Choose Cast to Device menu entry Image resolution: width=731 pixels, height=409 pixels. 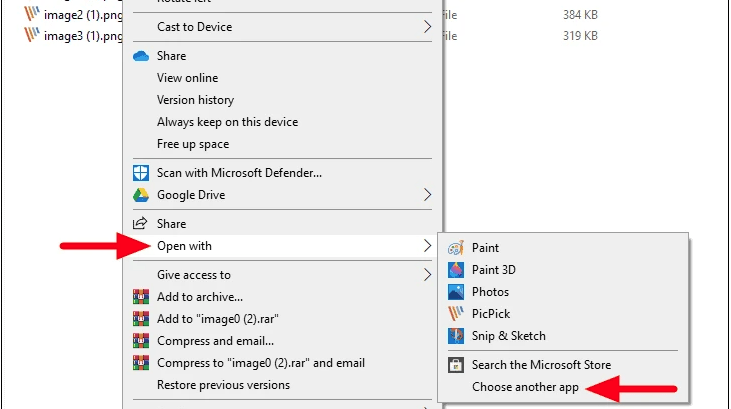[283, 27]
